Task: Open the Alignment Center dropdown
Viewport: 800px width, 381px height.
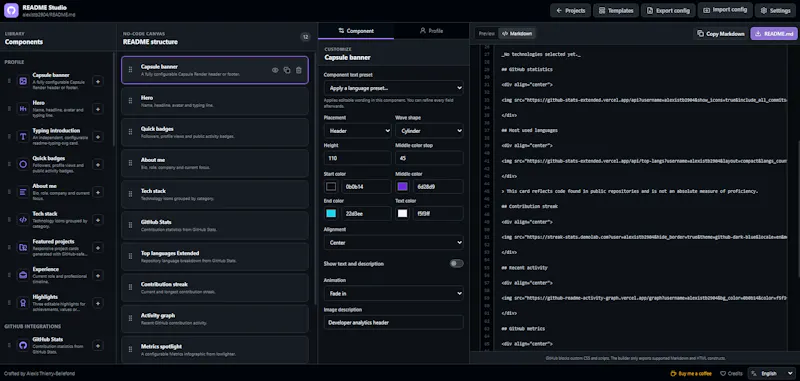Action: click(x=393, y=242)
